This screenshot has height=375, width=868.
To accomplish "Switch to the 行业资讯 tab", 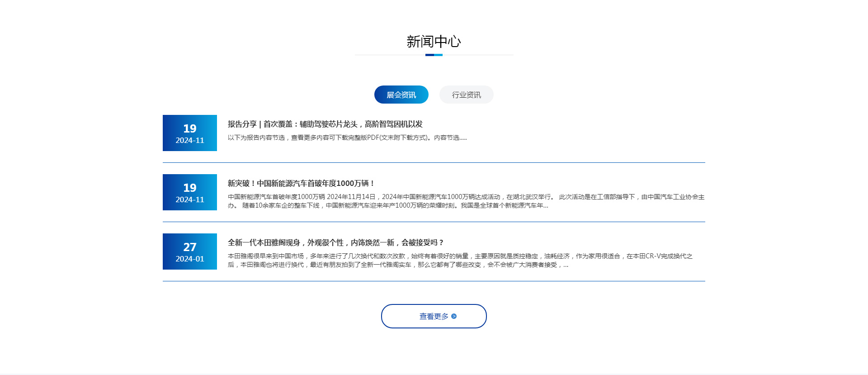I will tap(466, 95).
